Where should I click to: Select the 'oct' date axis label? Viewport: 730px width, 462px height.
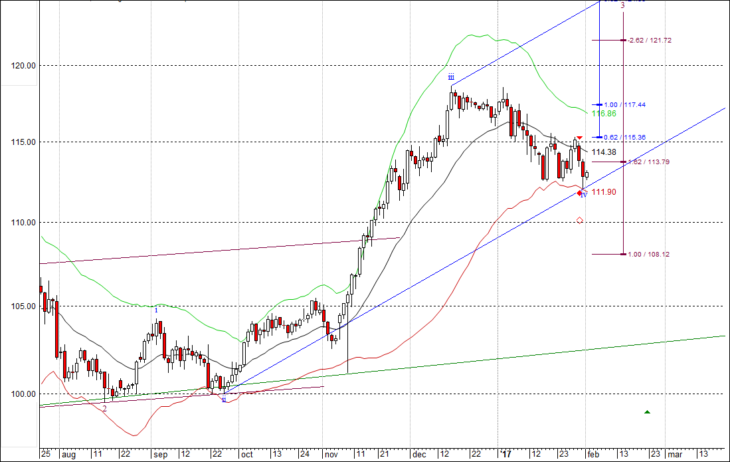247,454
